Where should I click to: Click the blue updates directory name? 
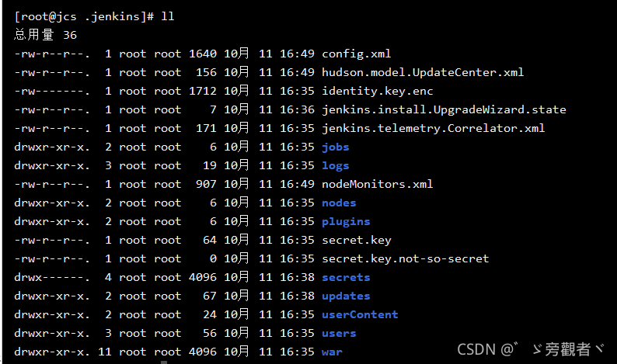346,296
